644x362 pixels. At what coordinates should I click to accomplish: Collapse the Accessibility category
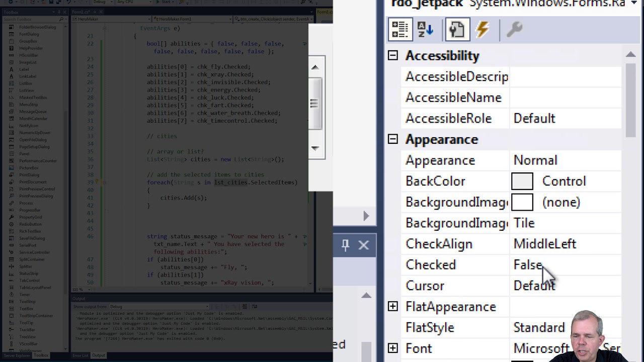point(393,55)
